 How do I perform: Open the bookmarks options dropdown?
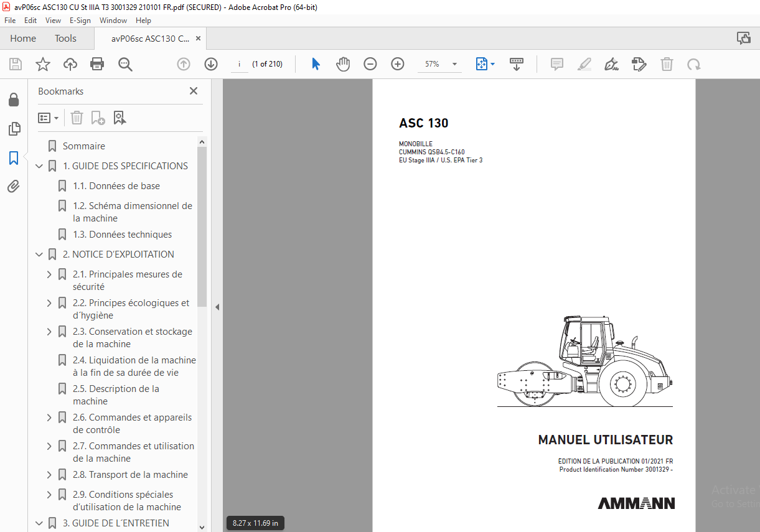(49, 118)
